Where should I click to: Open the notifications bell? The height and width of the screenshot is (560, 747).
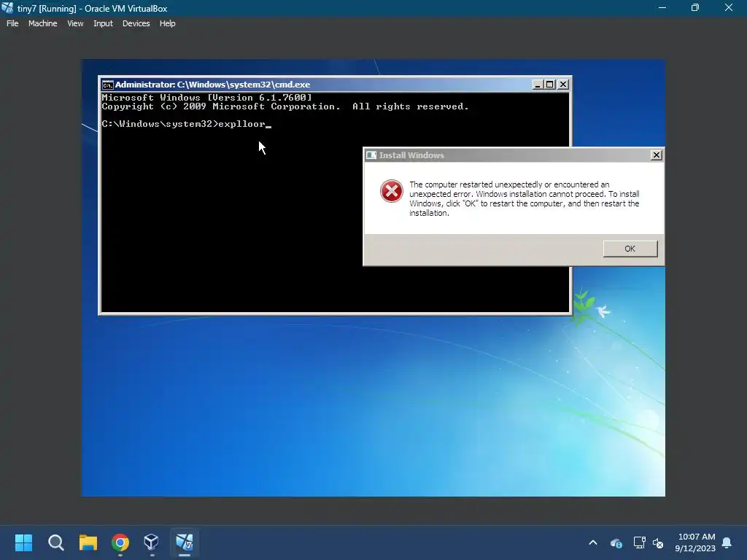point(727,542)
